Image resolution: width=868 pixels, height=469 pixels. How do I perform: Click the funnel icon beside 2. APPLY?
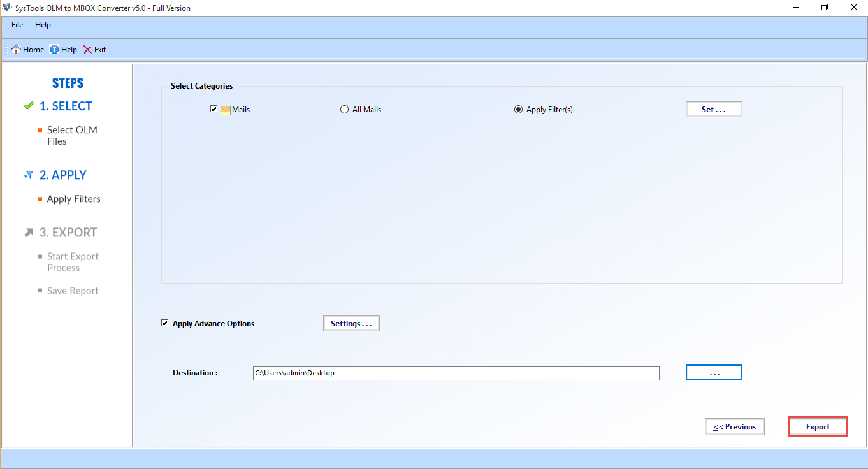tap(29, 175)
